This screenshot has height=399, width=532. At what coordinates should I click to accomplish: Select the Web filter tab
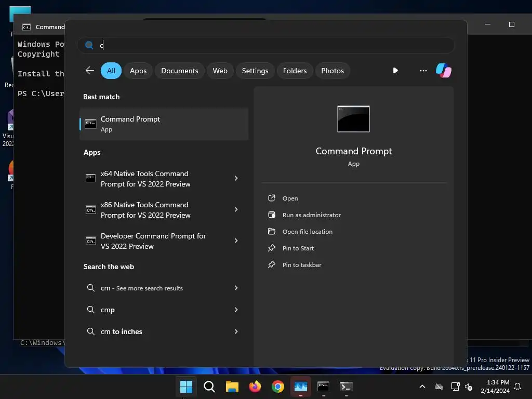[220, 71]
